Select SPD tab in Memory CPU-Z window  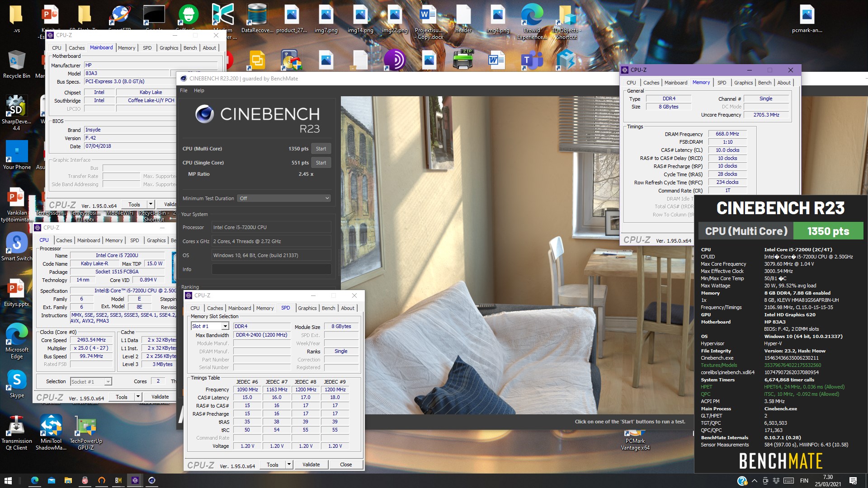click(x=722, y=83)
